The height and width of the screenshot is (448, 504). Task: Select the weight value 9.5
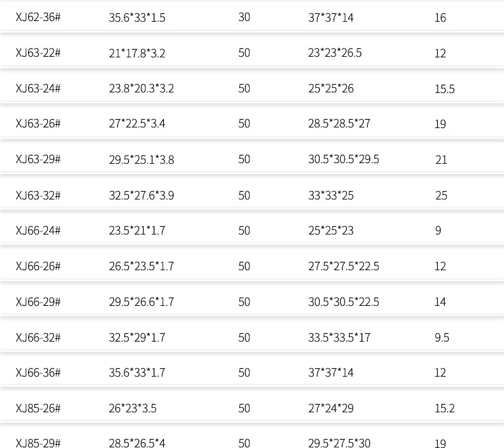point(441,338)
